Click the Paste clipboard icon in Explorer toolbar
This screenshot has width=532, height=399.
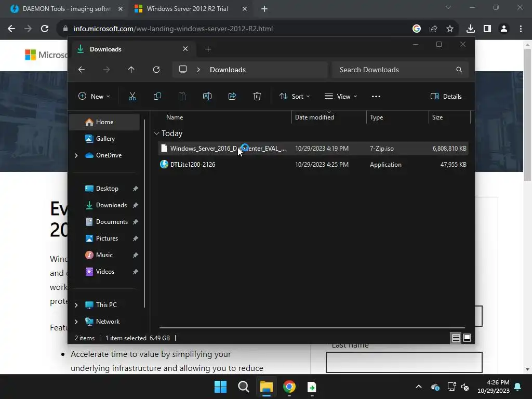click(182, 96)
